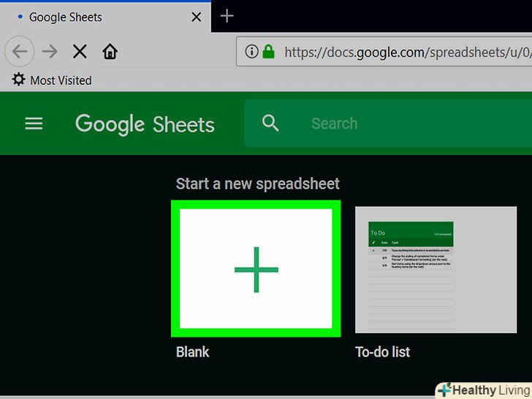
Task: Create a new Blank spreadsheet
Action: click(x=256, y=269)
